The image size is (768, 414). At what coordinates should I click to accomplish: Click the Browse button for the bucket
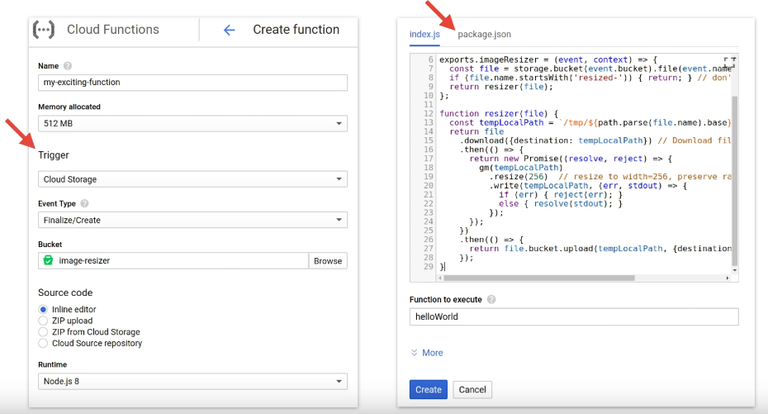(x=328, y=260)
